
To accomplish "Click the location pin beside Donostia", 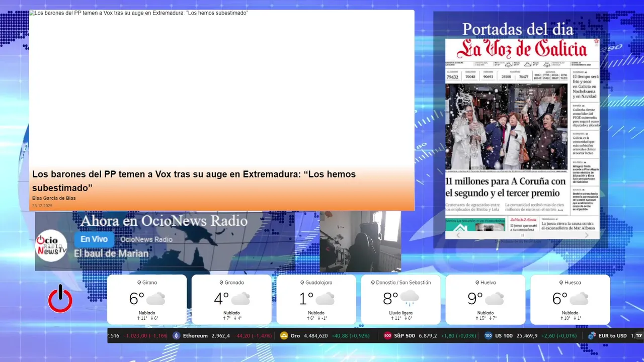I will (x=373, y=283).
